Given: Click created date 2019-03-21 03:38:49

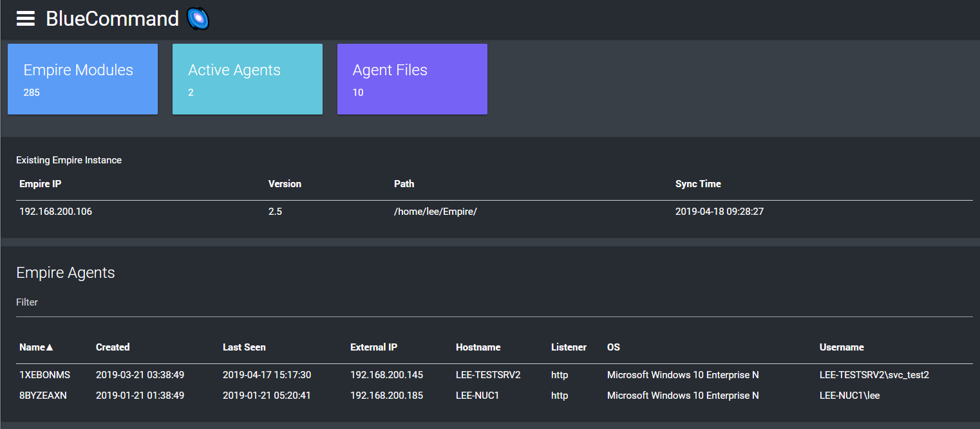Looking at the screenshot, I should click(140, 375).
